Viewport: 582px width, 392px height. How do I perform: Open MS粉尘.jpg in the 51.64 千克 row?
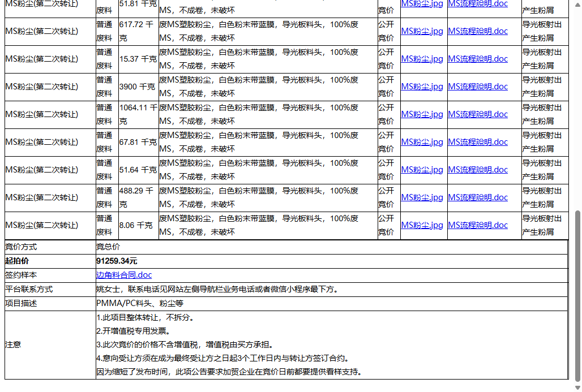pos(422,170)
